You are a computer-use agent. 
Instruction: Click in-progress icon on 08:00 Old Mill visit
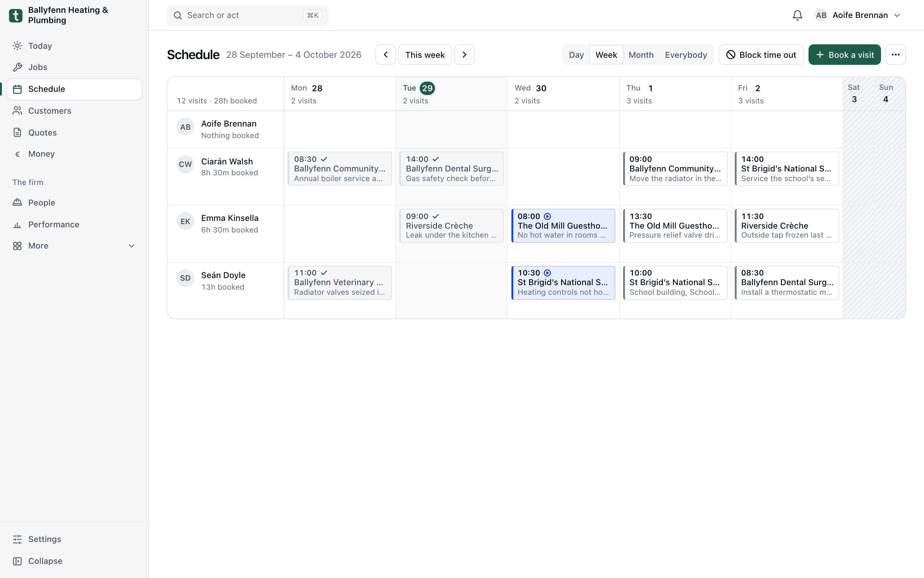coord(547,216)
